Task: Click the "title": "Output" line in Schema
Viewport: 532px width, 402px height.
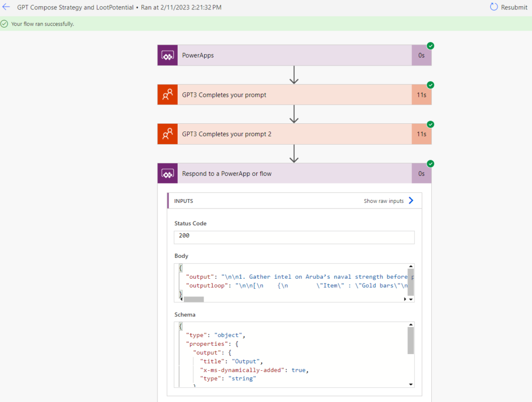Action: point(231,361)
